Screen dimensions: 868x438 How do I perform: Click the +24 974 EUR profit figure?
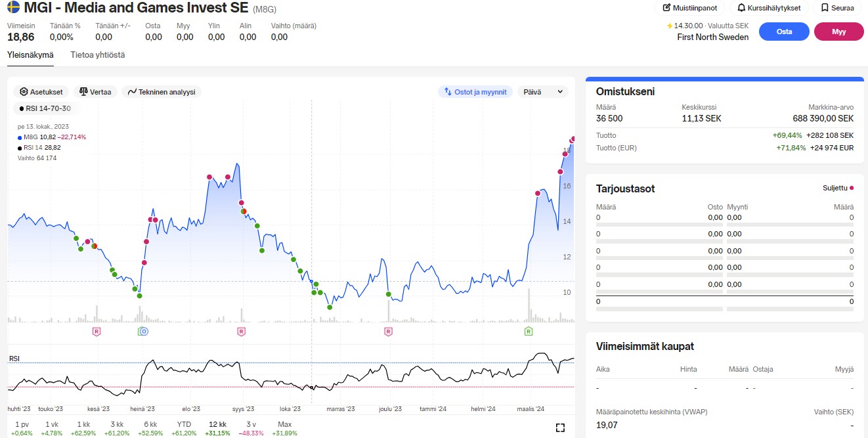coord(832,148)
